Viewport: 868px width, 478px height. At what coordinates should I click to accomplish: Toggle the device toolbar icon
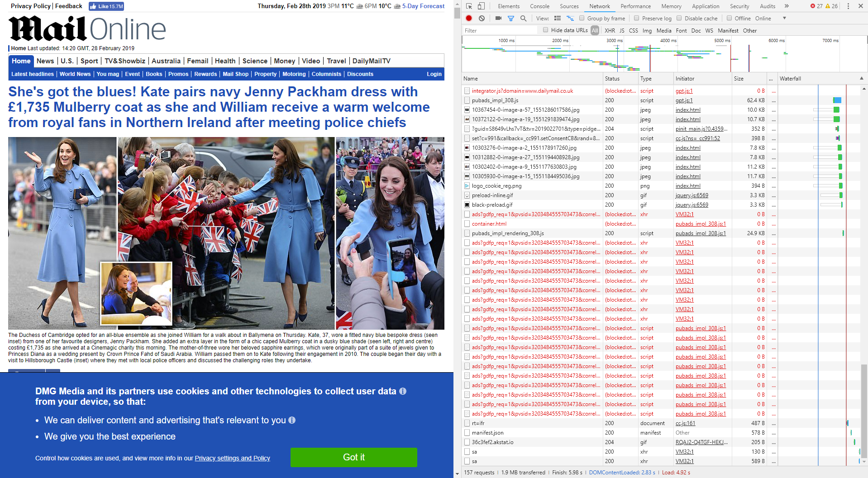coord(481,6)
